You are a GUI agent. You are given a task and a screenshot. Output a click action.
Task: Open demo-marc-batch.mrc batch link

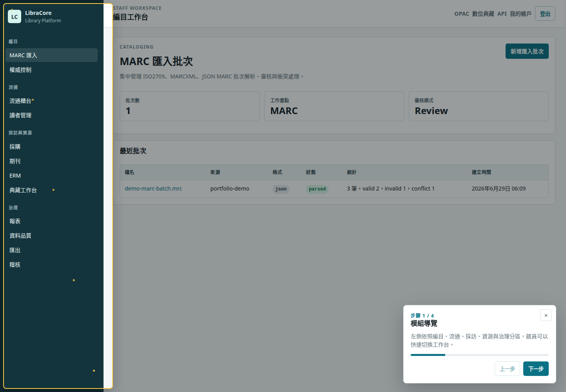[x=153, y=189]
